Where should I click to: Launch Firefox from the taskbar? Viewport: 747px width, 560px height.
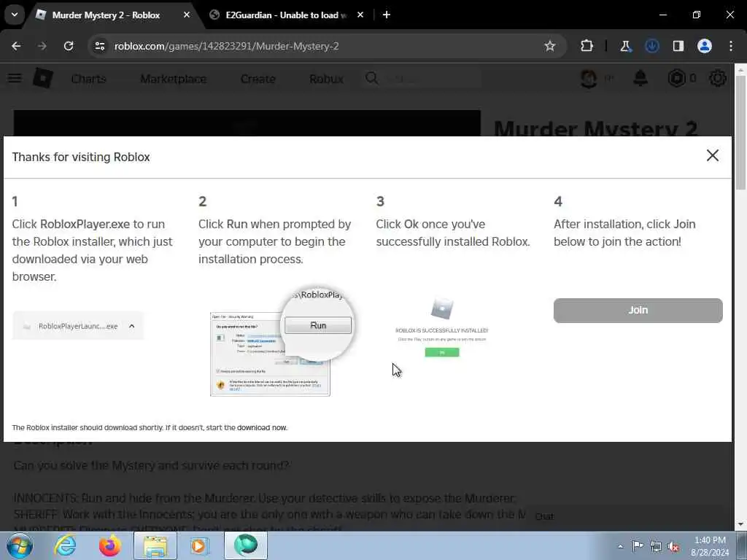(109, 545)
